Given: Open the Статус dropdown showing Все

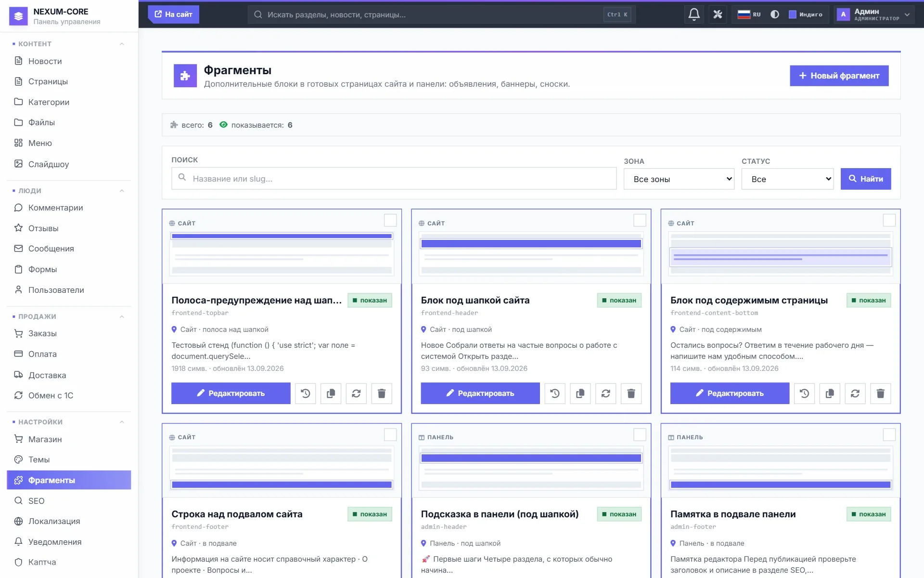Looking at the screenshot, I should (x=787, y=179).
